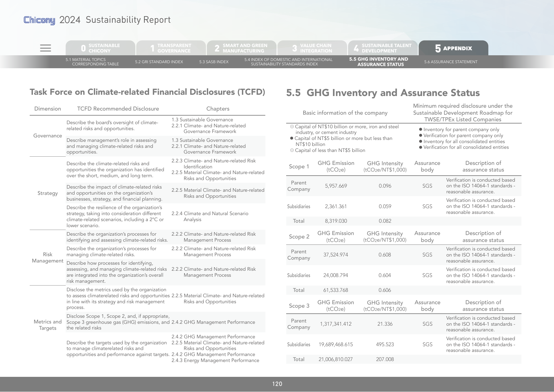Click the Scope 1 total emission 8,319.030
This screenshot has width=554, height=392.
[x=336, y=221]
